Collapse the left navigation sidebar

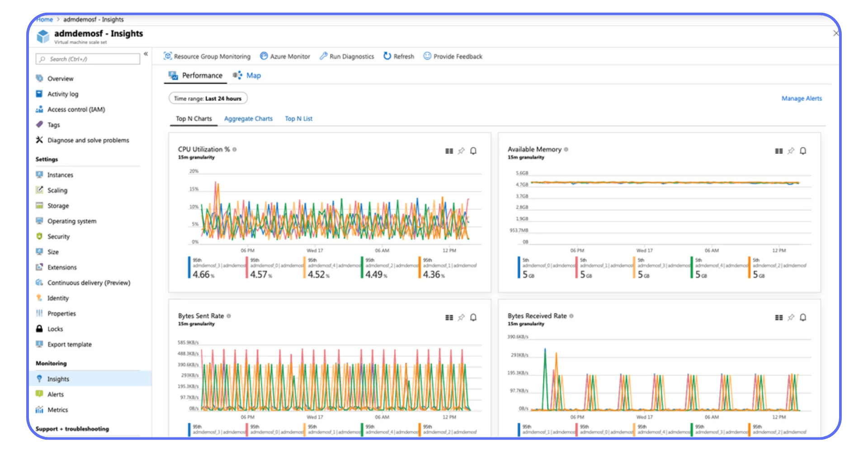click(146, 53)
